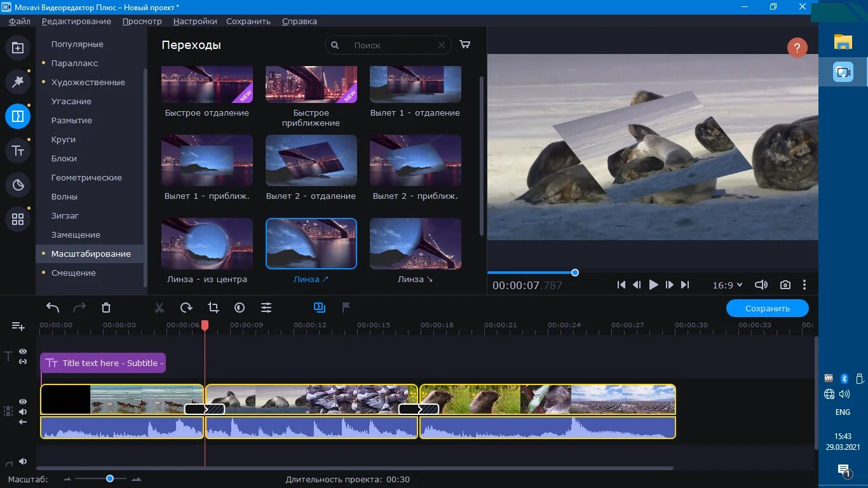Select the Размытие transitions category
Image resolution: width=868 pixels, height=488 pixels.
click(72, 120)
